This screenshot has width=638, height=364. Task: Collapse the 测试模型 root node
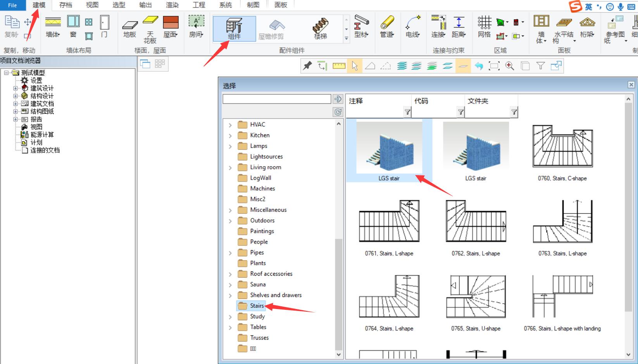click(6, 73)
